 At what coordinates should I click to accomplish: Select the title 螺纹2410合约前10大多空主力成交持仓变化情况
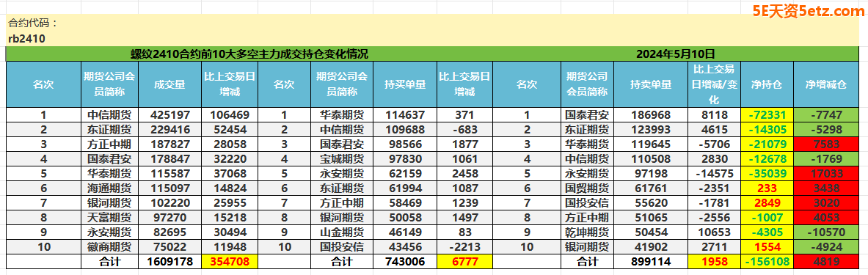(x=249, y=54)
